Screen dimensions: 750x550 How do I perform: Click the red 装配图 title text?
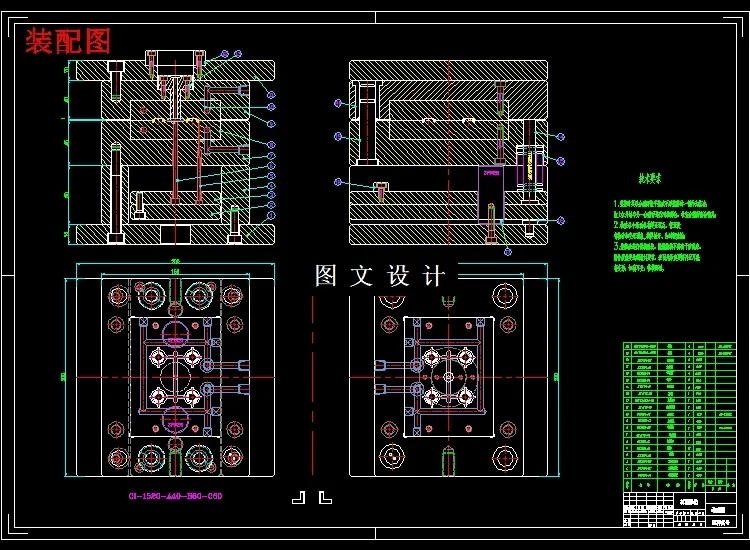coord(68,41)
